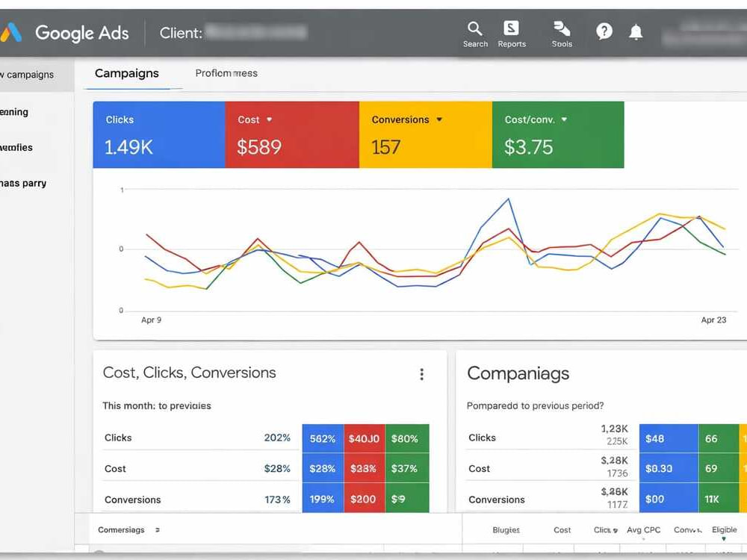Click the sort icon next to Comersiags
The height and width of the screenshot is (560, 747).
point(157,529)
